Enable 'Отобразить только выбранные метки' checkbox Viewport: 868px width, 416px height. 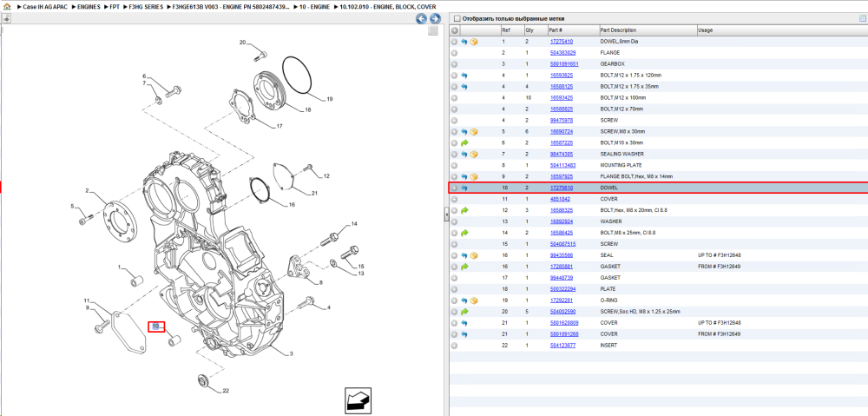(457, 19)
